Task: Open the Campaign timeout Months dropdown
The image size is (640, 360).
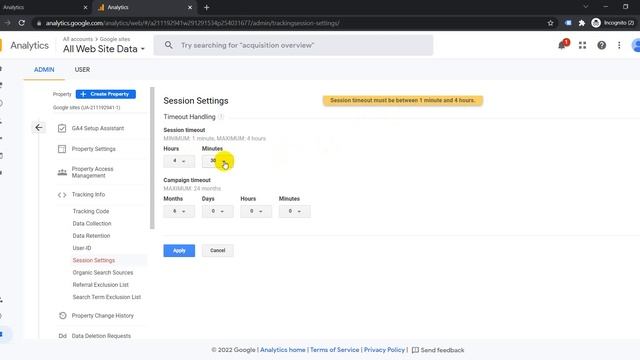Action: 179,211
